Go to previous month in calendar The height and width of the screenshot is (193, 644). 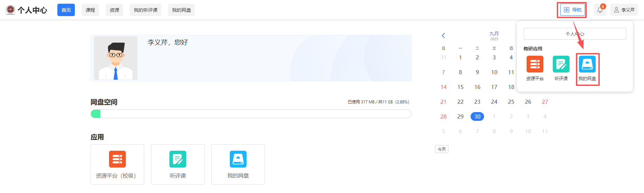pos(443,36)
